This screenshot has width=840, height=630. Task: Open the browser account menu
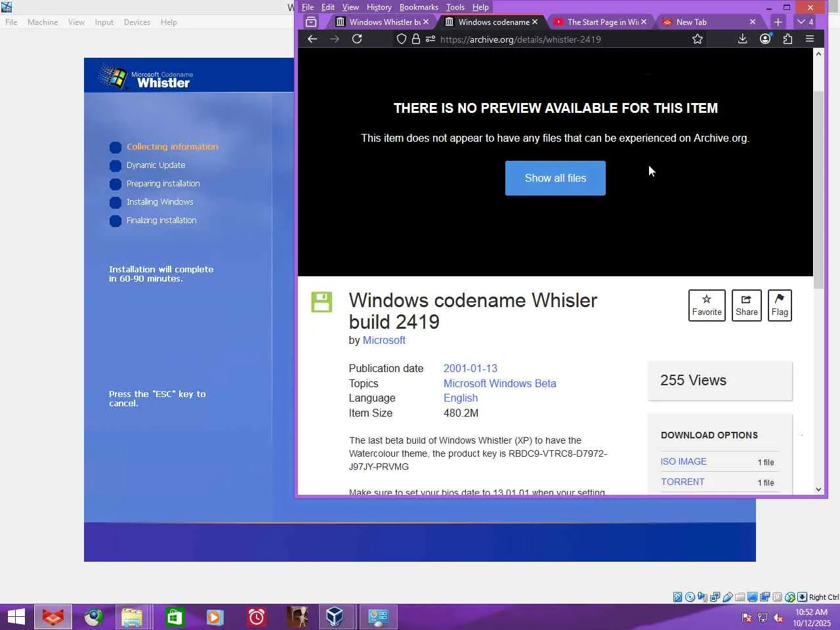point(765,39)
